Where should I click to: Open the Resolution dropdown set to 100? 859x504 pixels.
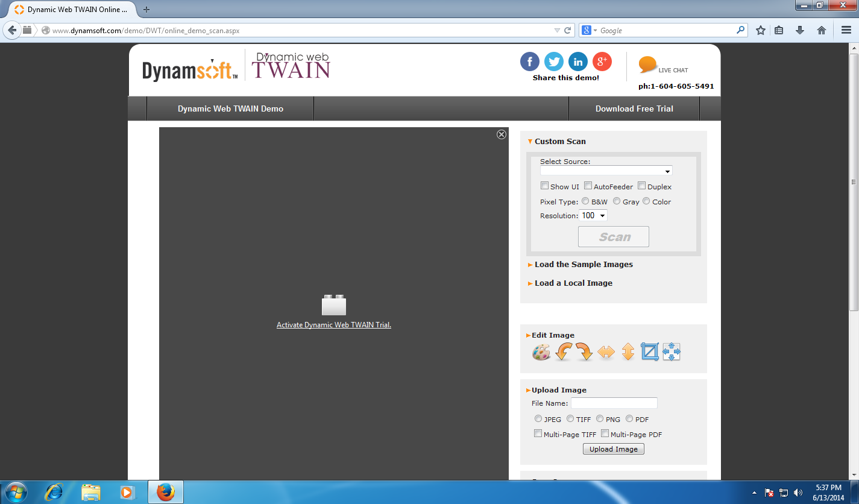[593, 216]
